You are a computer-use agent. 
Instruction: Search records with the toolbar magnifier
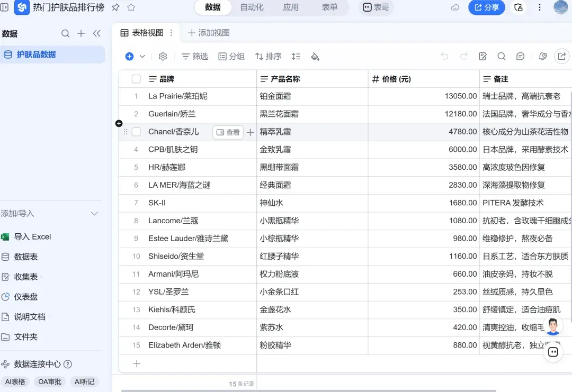(502, 56)
